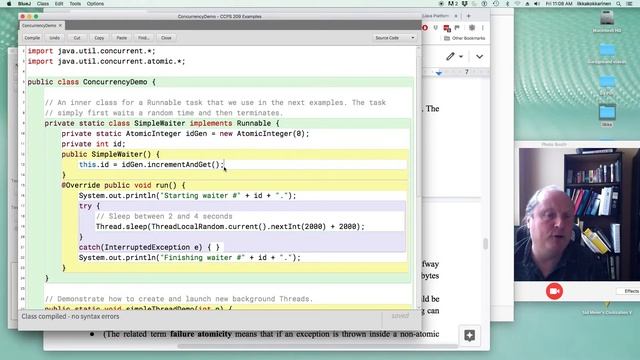Click the 'import java.util.concurrent.atomic.*;' line
This screenshot has height=360, width=640.
(106, 61)
